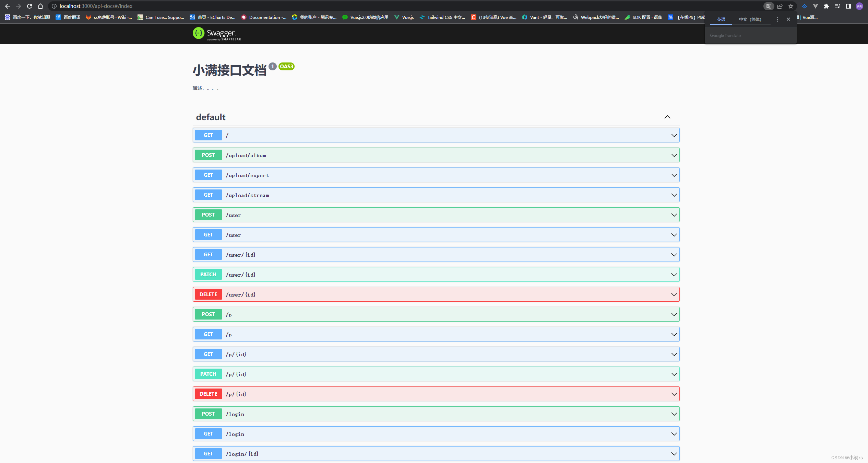868x463 pixels.
Task: Reload the page with refresh icon
Action: [29, 6]
